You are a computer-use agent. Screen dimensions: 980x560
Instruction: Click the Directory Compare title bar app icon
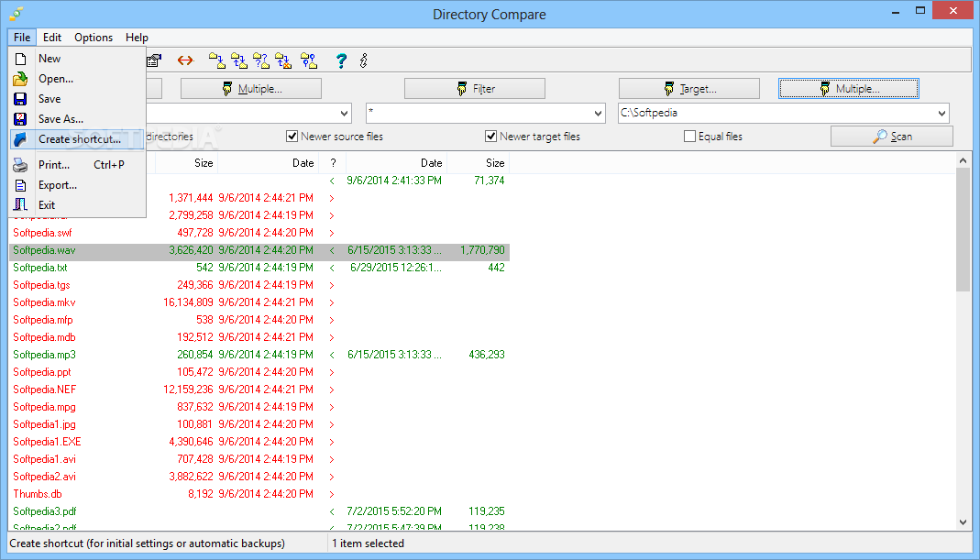point(17,14)
